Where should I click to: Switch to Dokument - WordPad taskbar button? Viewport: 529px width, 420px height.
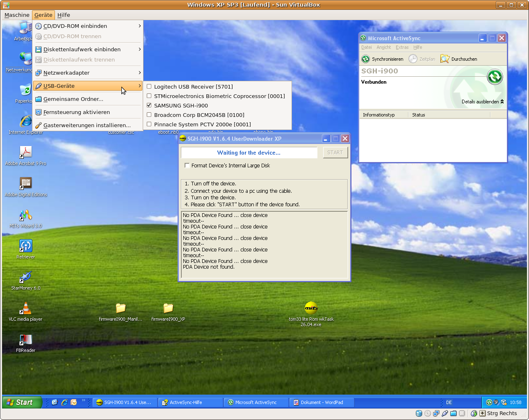[322, 402]
